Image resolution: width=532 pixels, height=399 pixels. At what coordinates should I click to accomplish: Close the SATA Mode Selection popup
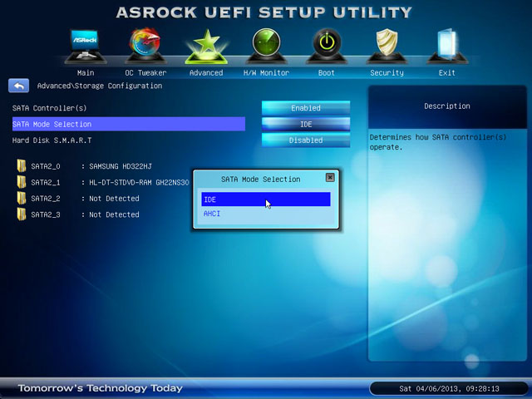(x=330, y=177)
